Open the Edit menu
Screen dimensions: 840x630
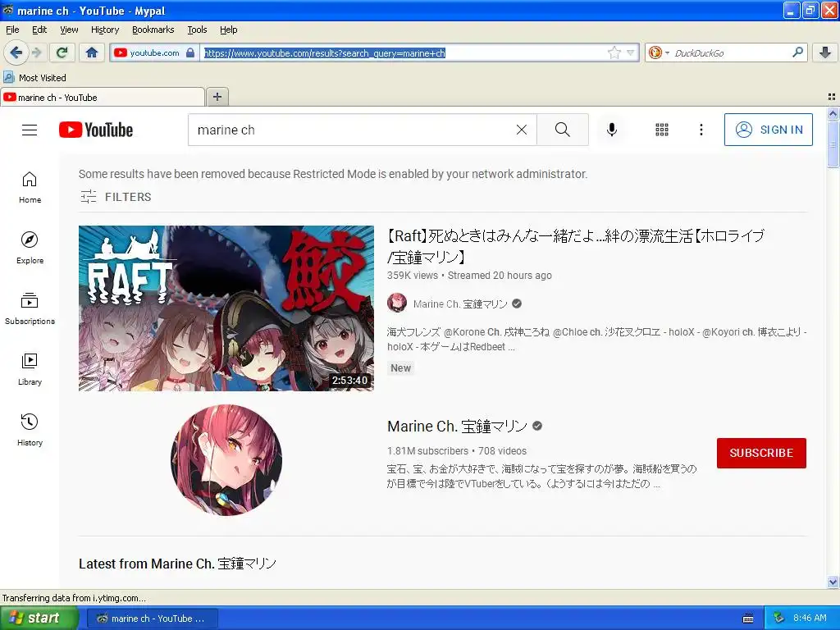pyautogui.click(x=39, y=30)
